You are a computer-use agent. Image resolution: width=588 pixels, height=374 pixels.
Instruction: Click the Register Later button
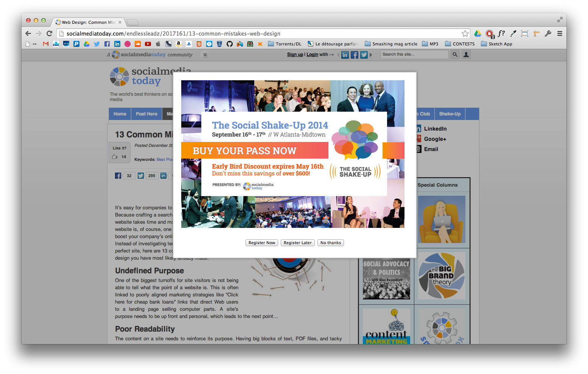coord(298,243)
